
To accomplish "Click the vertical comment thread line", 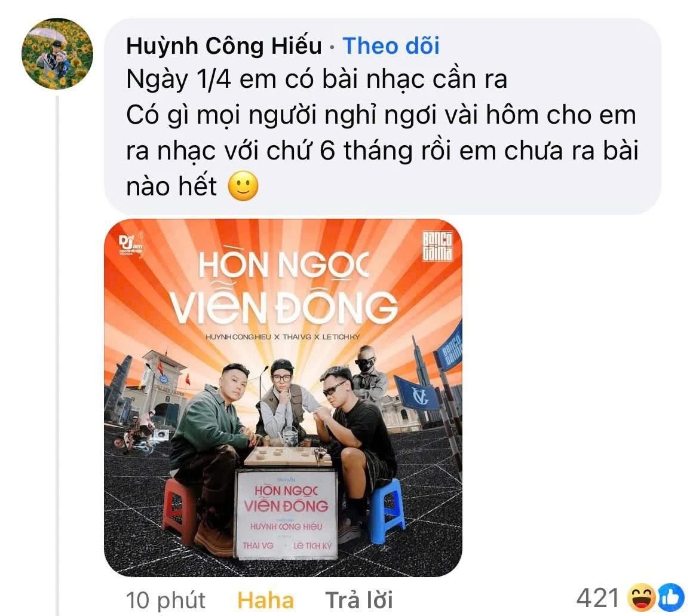I will coord(57,355).
